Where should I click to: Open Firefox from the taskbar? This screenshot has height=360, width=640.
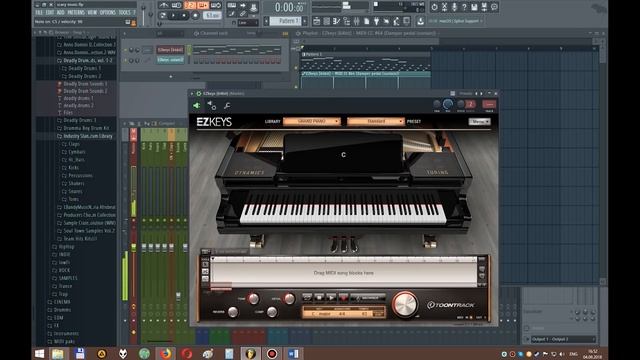pyautogui.click(x=166, y=353)
